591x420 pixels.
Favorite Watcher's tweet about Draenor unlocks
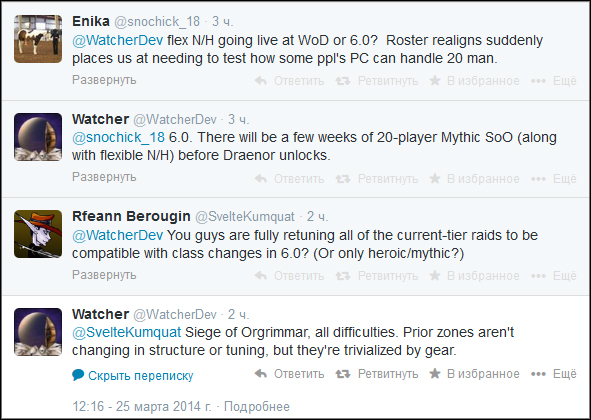[474, 178]
